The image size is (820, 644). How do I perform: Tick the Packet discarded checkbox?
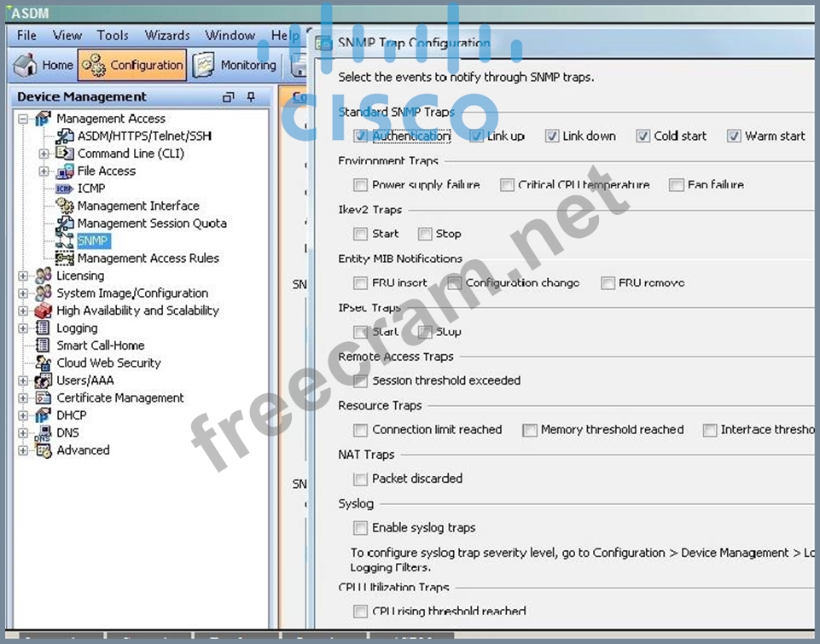click(x=361, y=479)
